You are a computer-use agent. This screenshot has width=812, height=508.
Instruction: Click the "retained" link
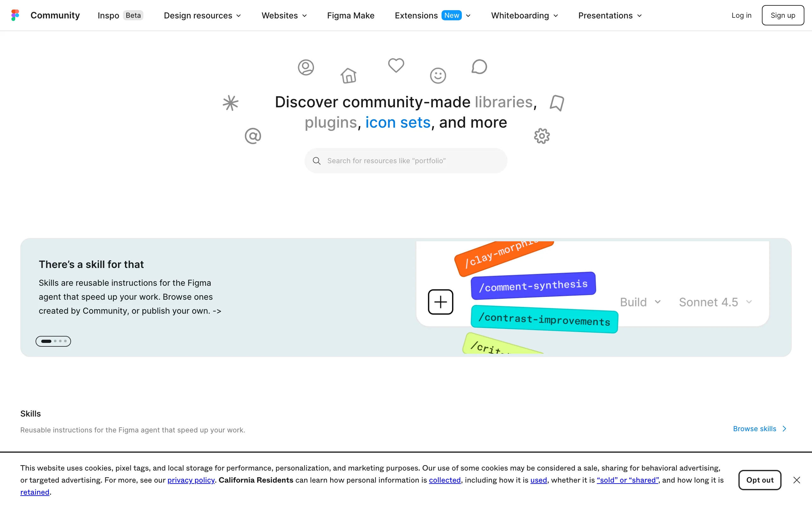(x=35, y=492)
